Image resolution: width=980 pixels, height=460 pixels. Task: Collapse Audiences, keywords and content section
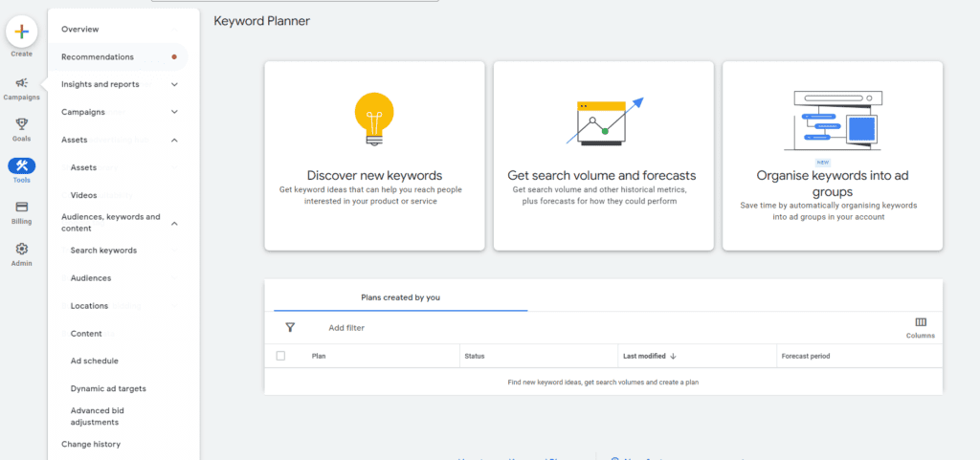174,223
